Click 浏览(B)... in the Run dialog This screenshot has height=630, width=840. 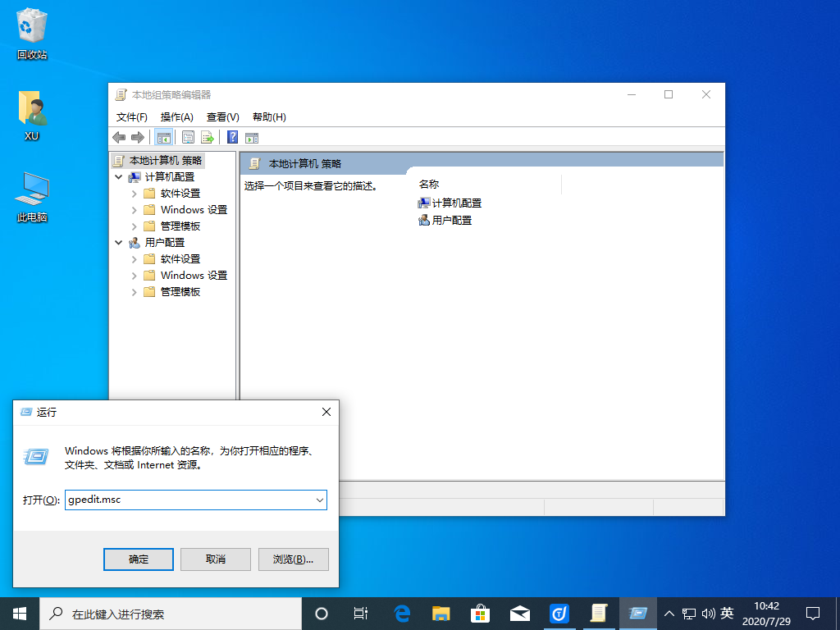tap(293, 559)
